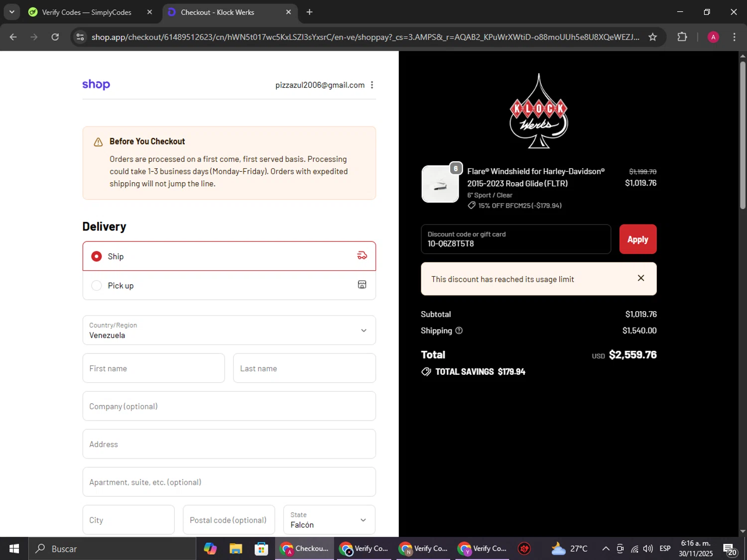
Task: Focus the First name field
Action: 153,368
